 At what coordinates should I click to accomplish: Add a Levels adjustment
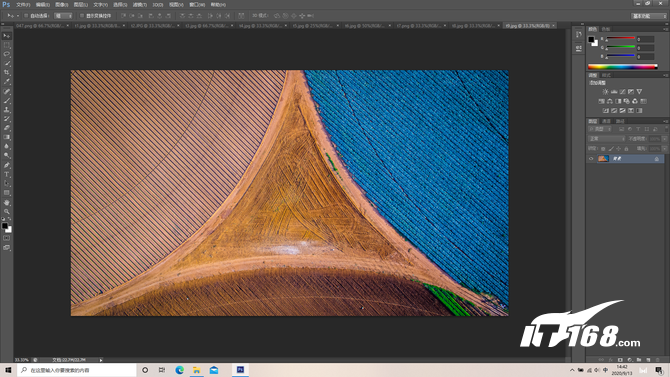614,91
